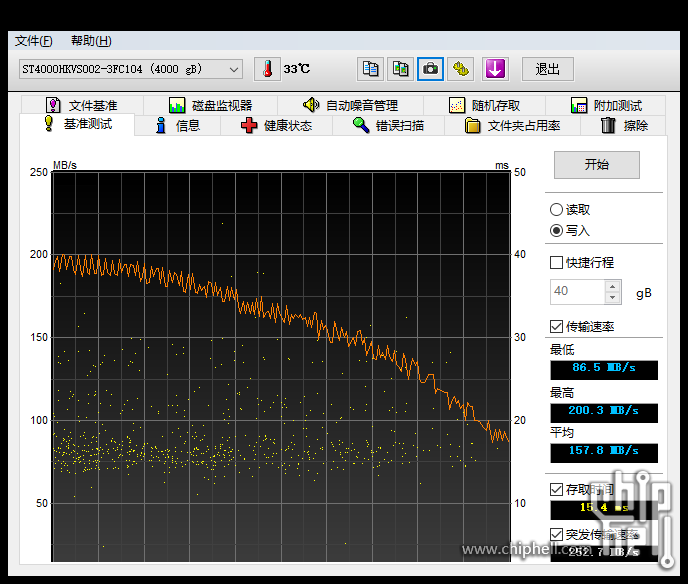
Task: Increase short stroke value with up arrow
Action: tap(613, 286)
